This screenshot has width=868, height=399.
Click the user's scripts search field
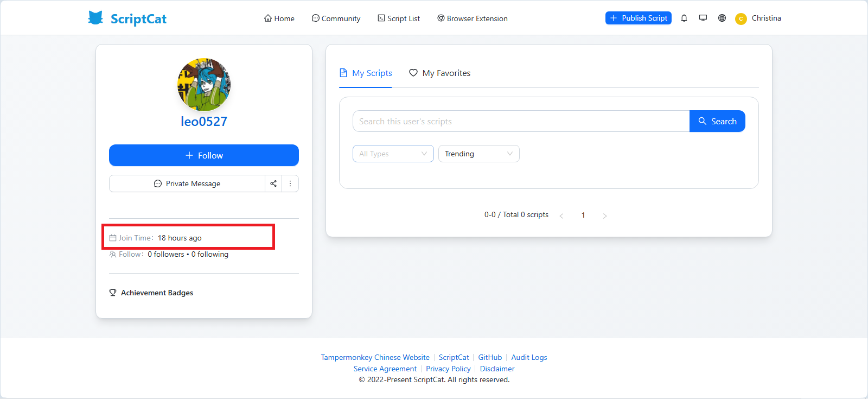[521, 121]
